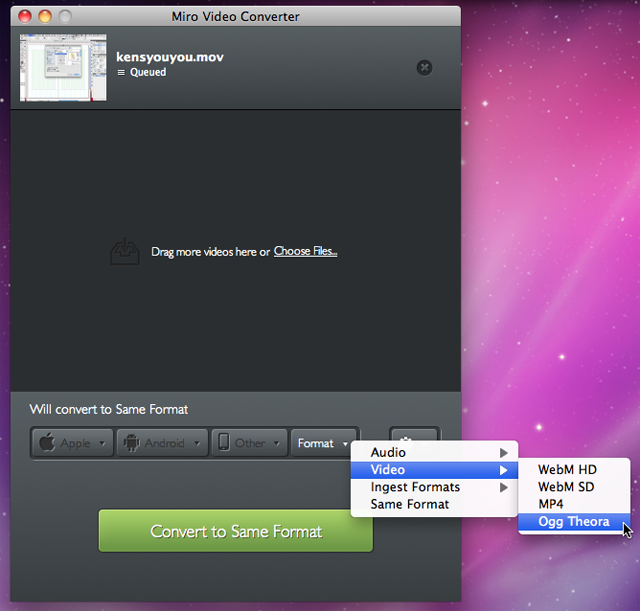640x611 pixels.
Task: Click the Android robot icon
Action: click(x=131, y=443)
